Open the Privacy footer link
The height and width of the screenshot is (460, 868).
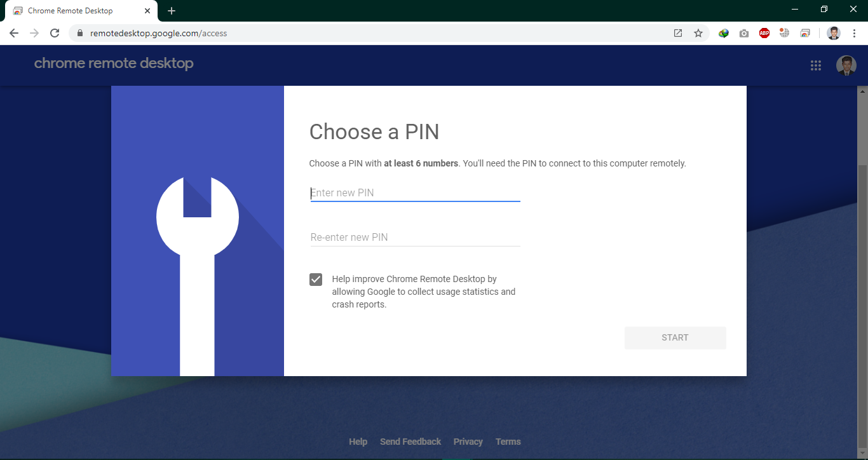click(x=468, y=442)
